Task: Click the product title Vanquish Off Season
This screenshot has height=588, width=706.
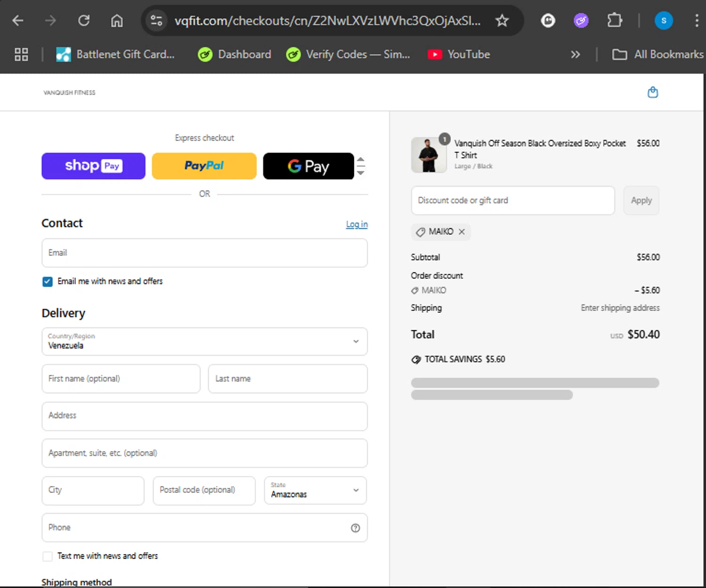Action: (540, 149)
